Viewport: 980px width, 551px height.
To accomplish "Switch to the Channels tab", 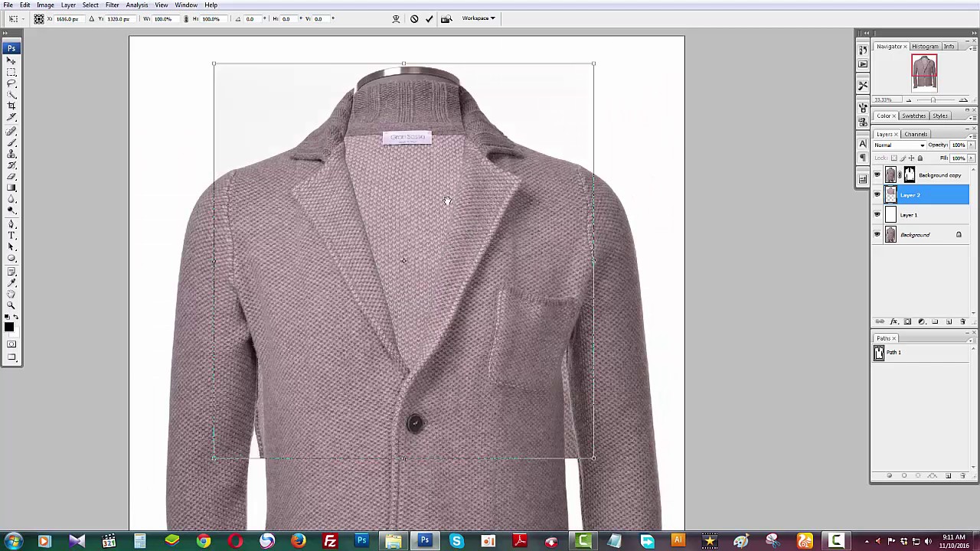I will [916, 134].
